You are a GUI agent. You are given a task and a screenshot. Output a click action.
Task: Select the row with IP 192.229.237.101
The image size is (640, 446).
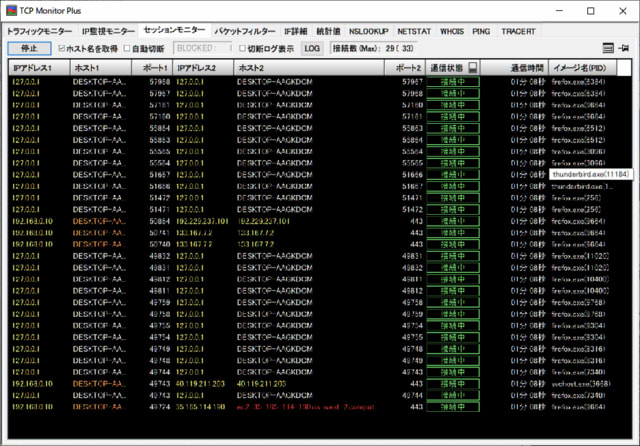point(204,221)
